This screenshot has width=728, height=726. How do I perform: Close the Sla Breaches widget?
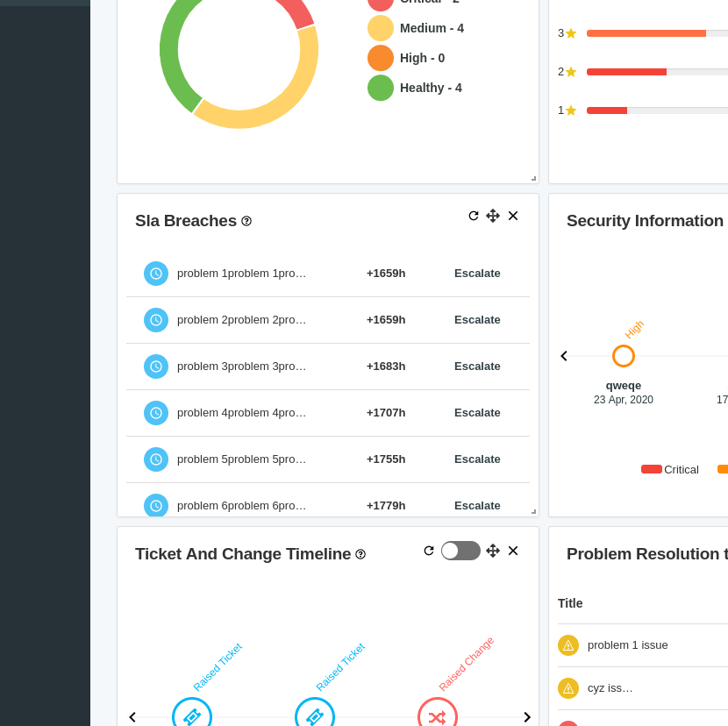(513, 216)
